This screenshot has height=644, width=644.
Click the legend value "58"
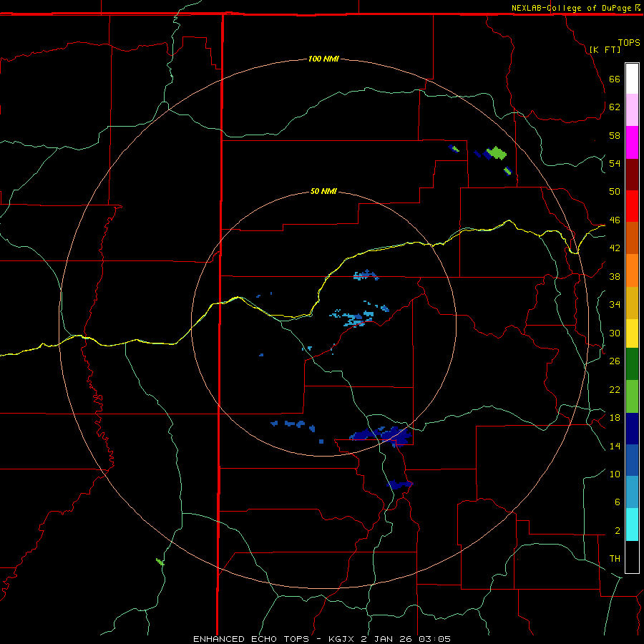[615, 135]
